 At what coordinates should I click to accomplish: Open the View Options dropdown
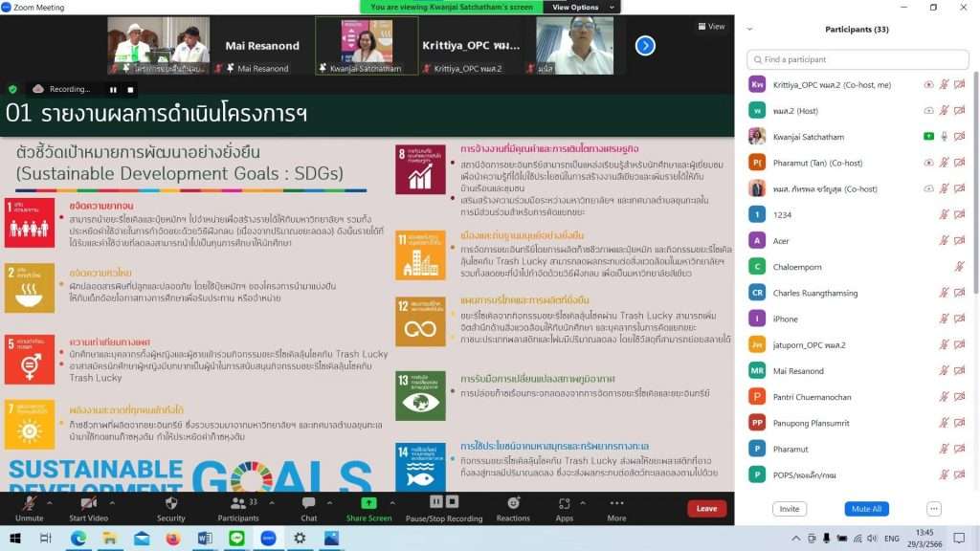(x=582, y=7)
